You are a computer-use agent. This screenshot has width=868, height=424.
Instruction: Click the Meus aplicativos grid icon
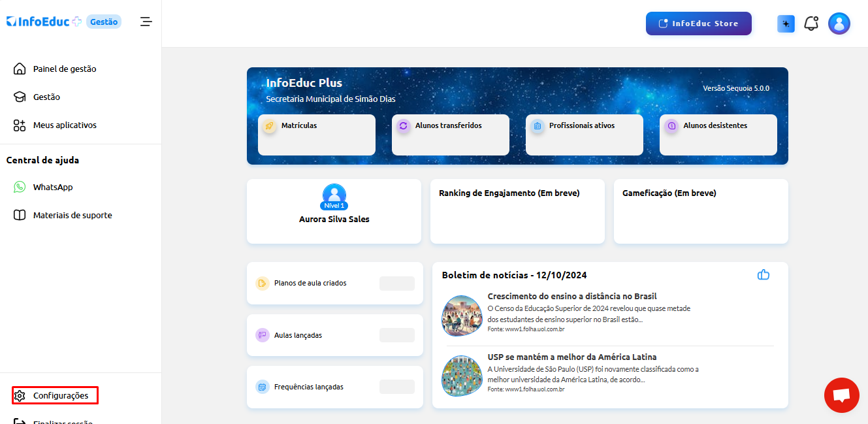click(x=20, y=125)
